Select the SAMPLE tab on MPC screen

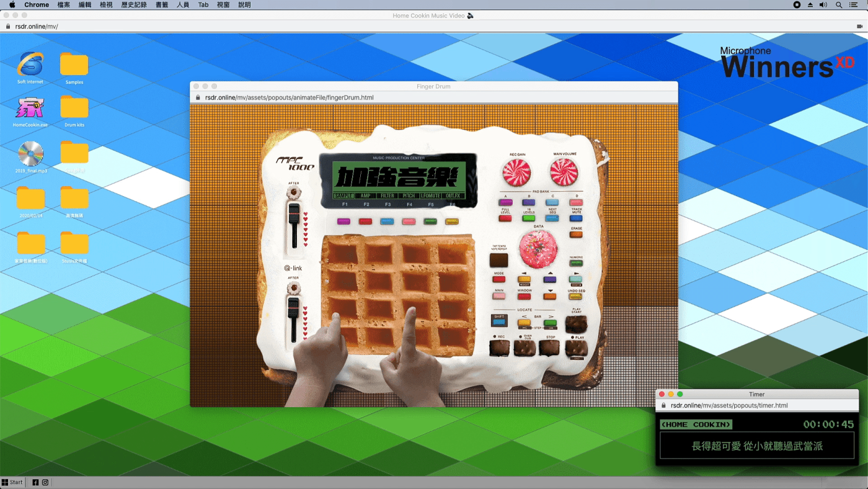(343, 196)
